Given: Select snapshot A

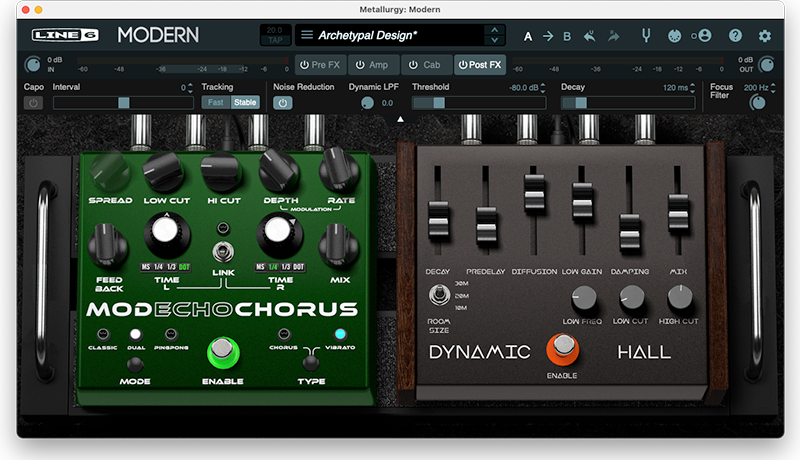Looking at the screenshot, I should (x=528, y=37).
